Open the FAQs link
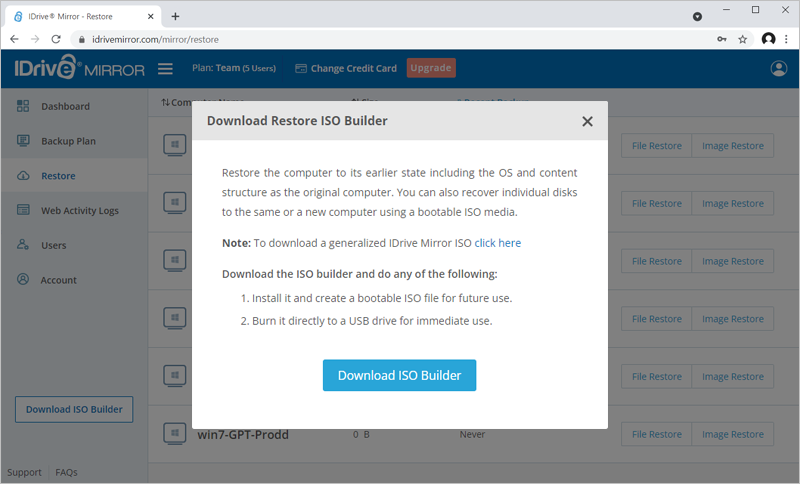The height and width of the screenshot is (484, 800). [66, 472]
